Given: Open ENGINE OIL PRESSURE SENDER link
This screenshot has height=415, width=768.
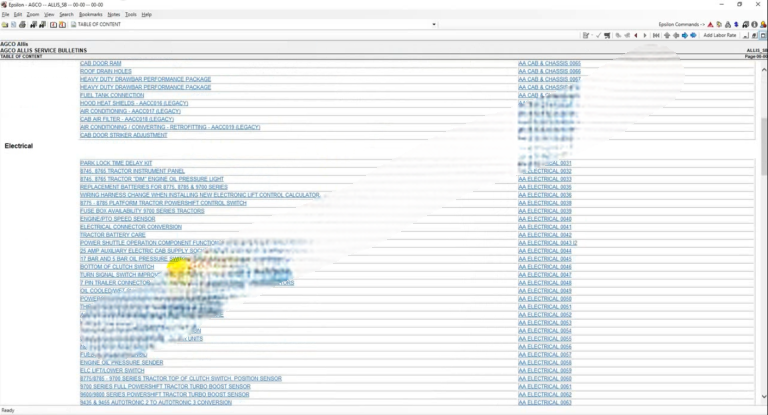Looking at the screenshot, I should [120, 363].
